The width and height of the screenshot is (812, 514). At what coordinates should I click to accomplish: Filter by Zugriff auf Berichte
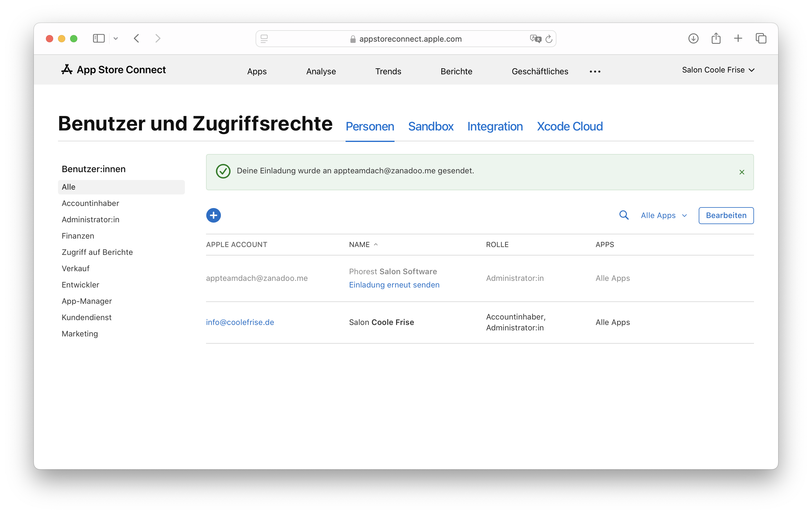pos(97,252)
